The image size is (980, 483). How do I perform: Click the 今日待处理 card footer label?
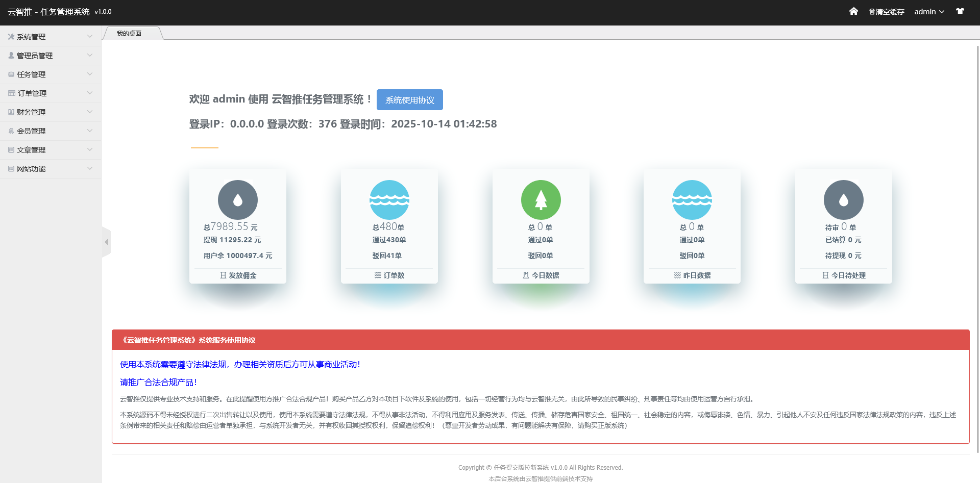pyautogui.click(x=844, y=275)
